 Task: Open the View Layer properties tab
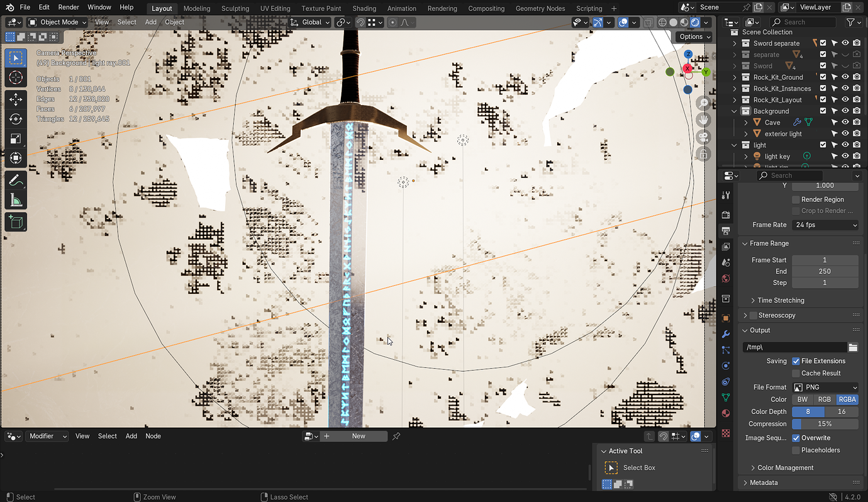point(726,247)
